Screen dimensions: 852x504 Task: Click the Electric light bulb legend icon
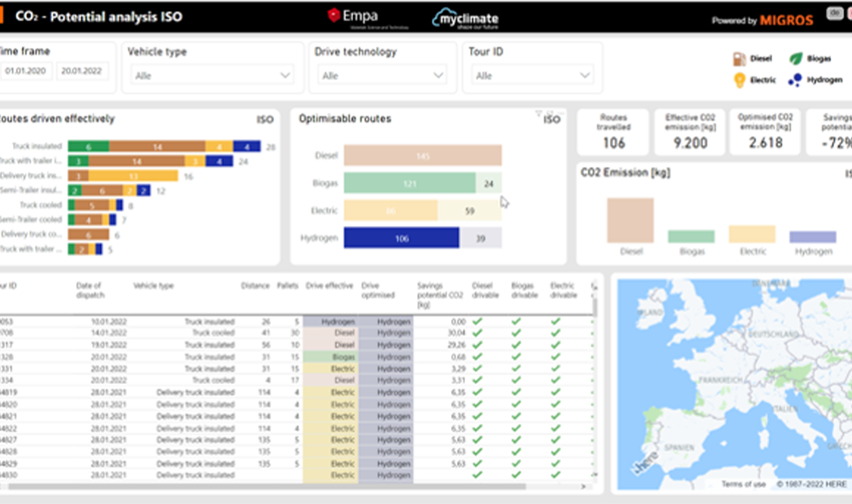click(x=740, y=80)
